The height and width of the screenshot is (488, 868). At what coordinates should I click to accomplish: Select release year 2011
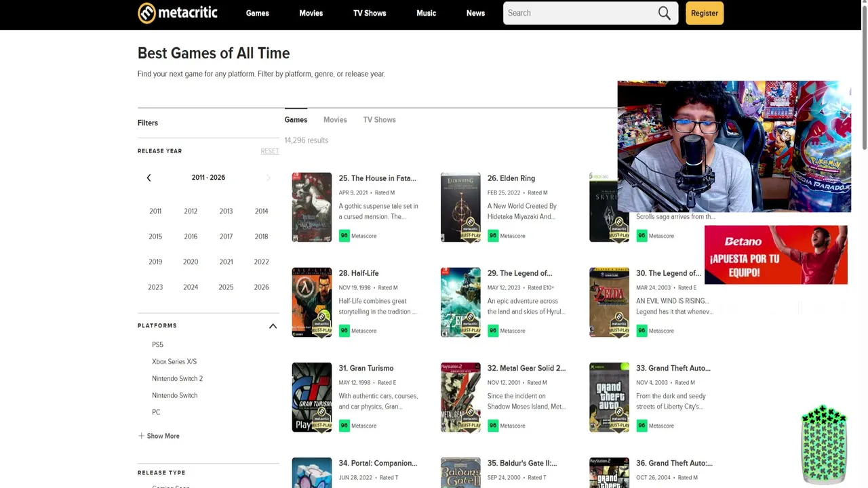pos(155,211)
